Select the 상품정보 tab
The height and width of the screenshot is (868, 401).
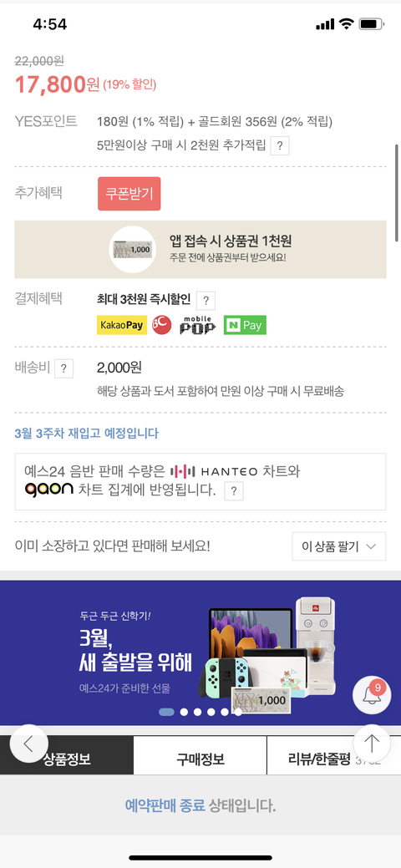[67, 759]
